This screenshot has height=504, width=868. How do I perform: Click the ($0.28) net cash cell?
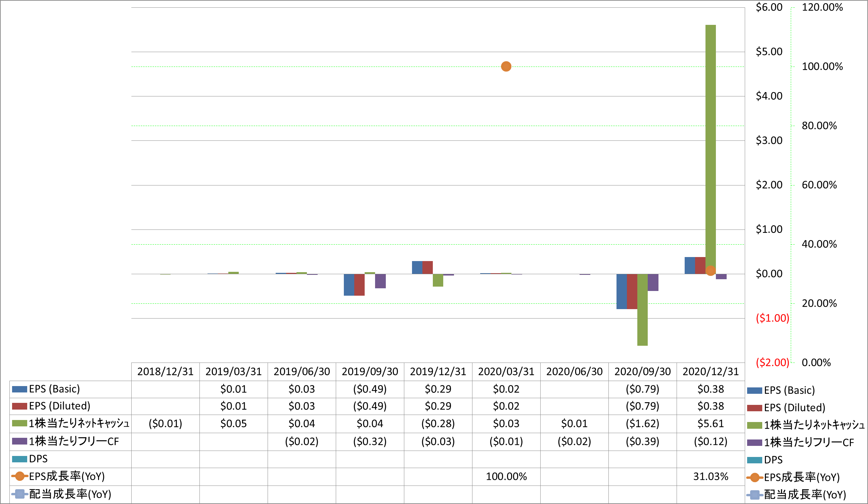click(x=438, y=424)
